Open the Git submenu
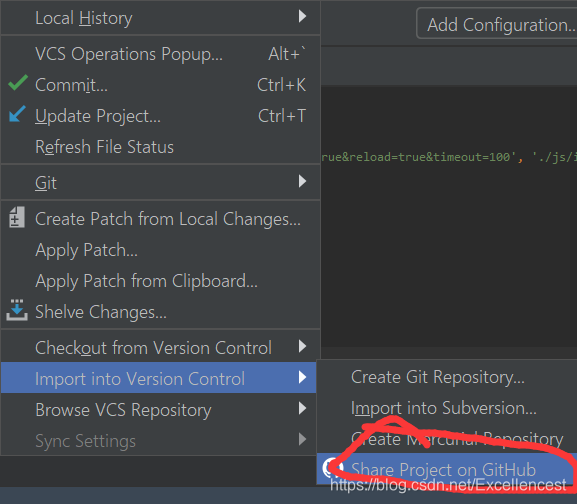This screenshot has height=504, width=577. pyautogui.click(x=160, y=182)
